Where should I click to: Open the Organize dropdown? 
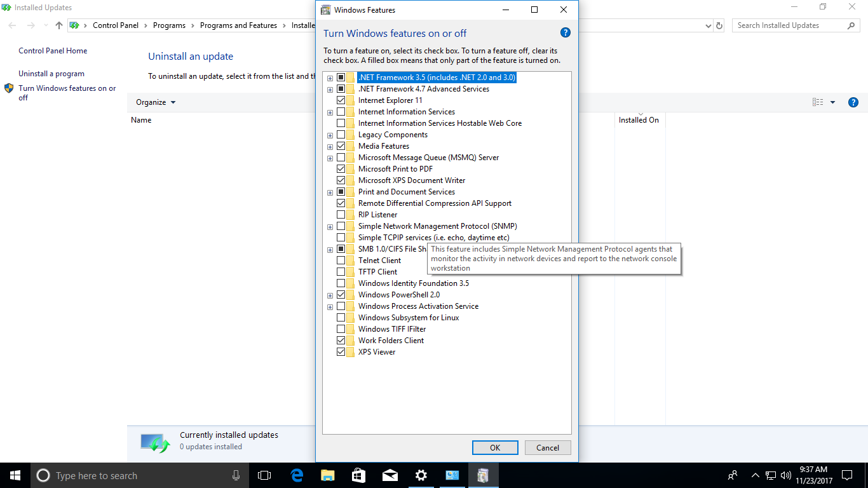coord(156,102)
